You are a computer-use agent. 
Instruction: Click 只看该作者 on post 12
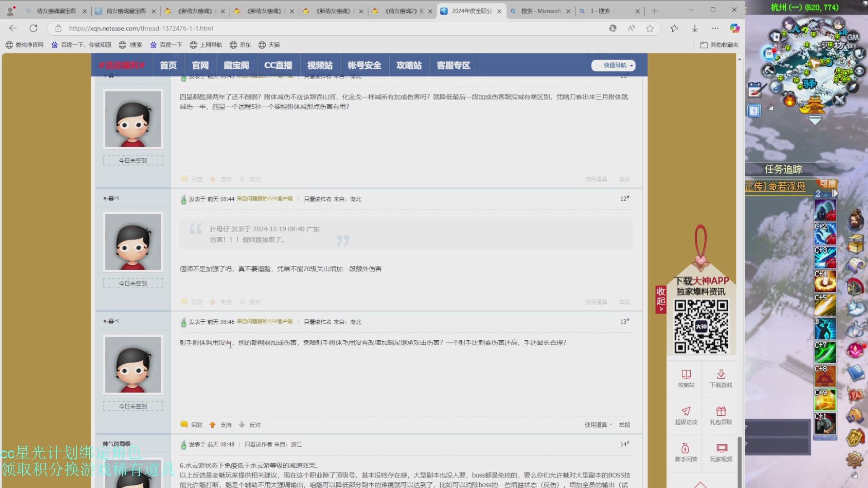pyautogui.click(x=317, y=199)
